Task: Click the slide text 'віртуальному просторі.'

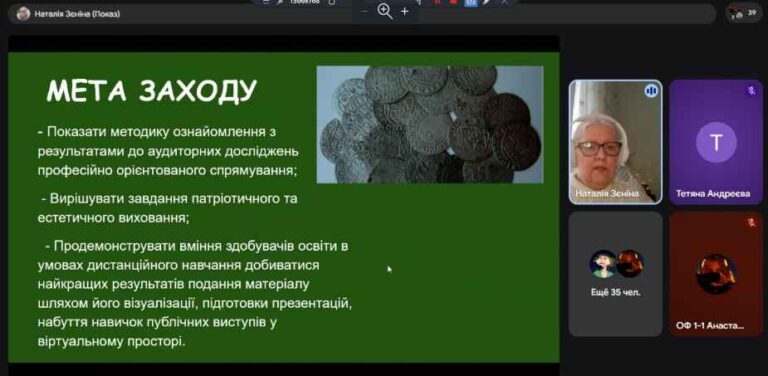Action: click(112, 340)
